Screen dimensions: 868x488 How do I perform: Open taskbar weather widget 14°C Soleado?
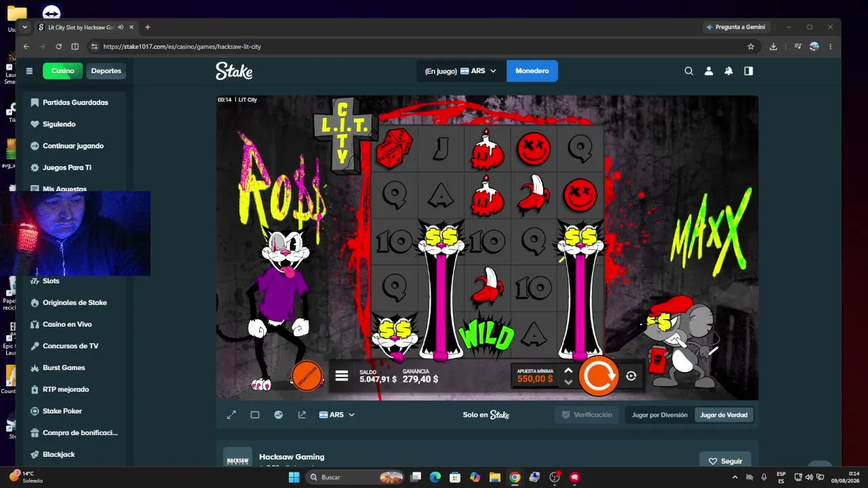[26, 476]
